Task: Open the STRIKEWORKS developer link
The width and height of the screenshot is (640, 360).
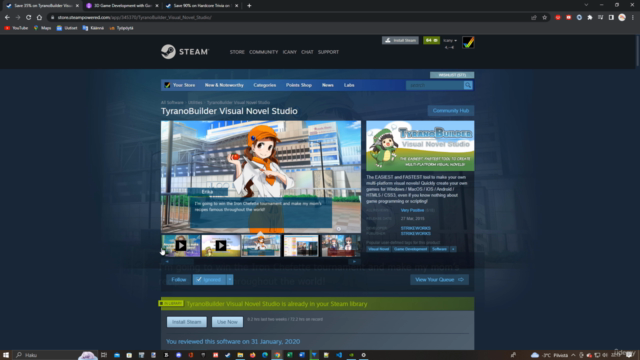Action: 416,228
